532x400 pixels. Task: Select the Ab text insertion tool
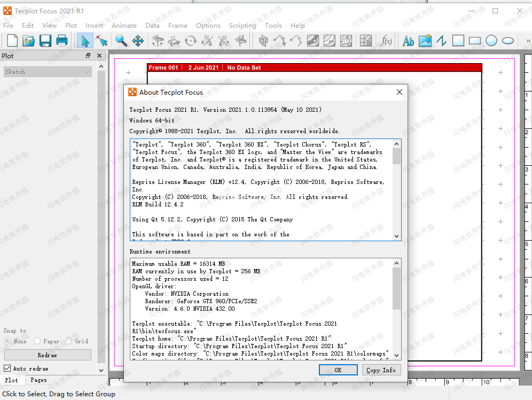[408, 41]
